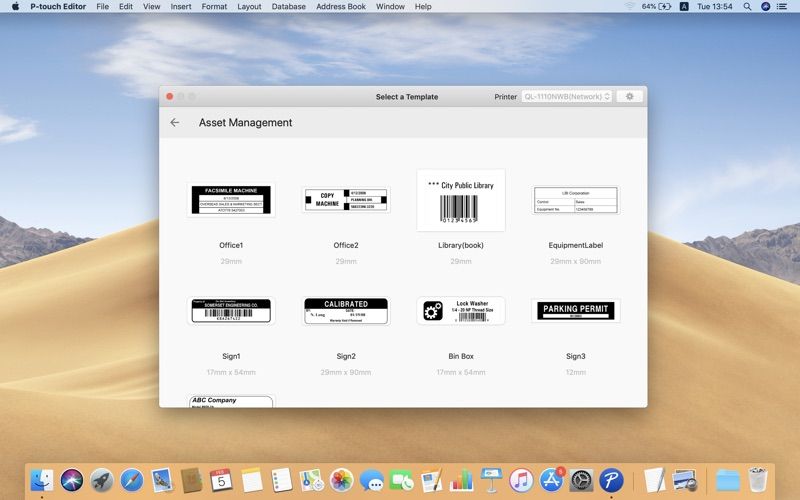Open the Apple menu
The width and height of the screenshot is (800, 500).
[15, 7]
